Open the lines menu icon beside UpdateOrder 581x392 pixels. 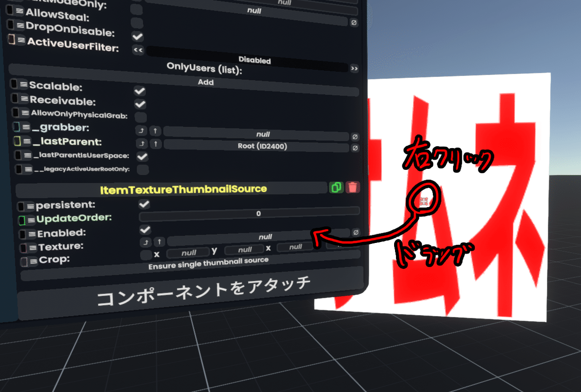click(31, 220)
